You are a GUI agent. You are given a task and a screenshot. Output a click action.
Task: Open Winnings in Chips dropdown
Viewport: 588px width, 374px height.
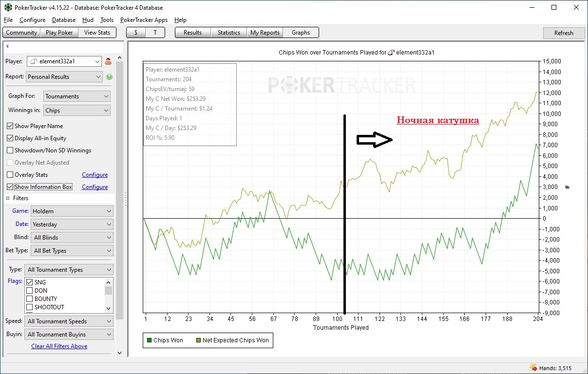pos(77,111)
